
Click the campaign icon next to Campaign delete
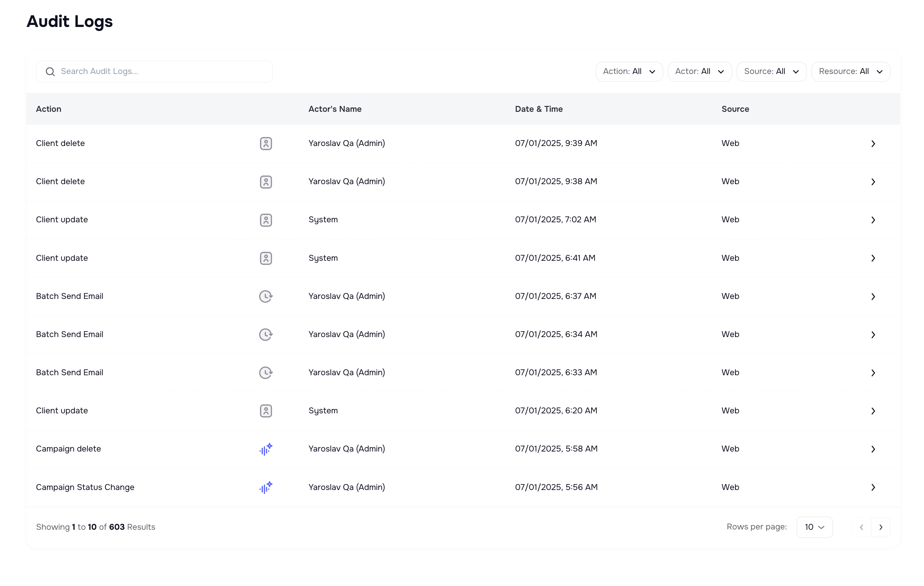[x=266, y=449]
